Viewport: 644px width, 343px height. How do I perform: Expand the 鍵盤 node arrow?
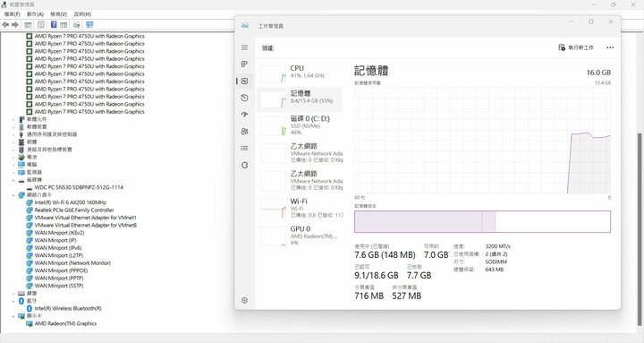pos(13,293)
